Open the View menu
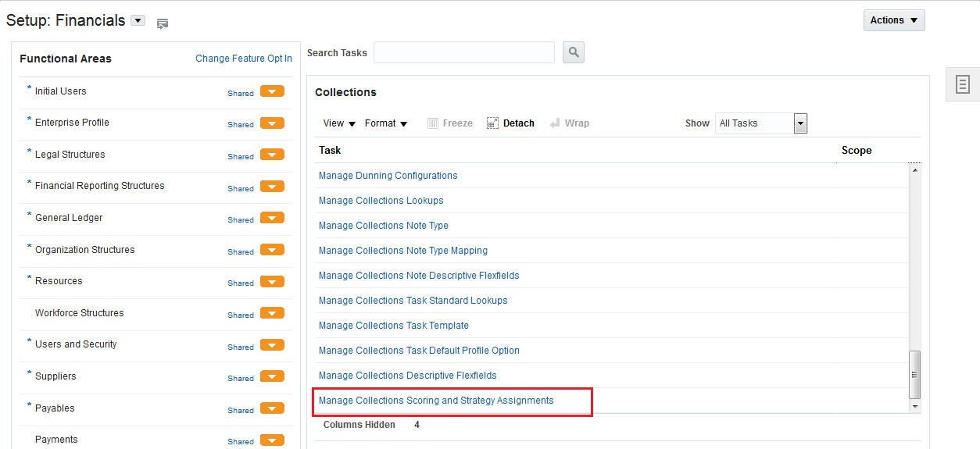Screen dimensions: 980x449 [339, 123]
